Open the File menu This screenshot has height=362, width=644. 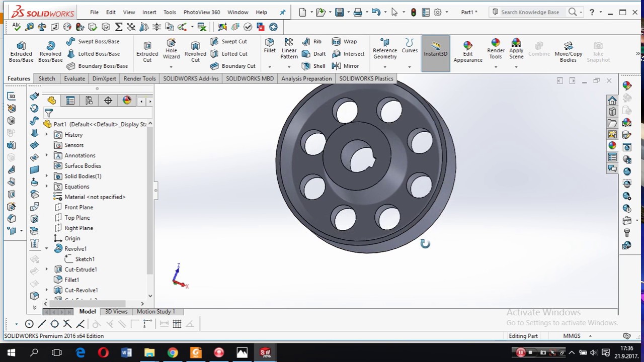tap(94, 12)
